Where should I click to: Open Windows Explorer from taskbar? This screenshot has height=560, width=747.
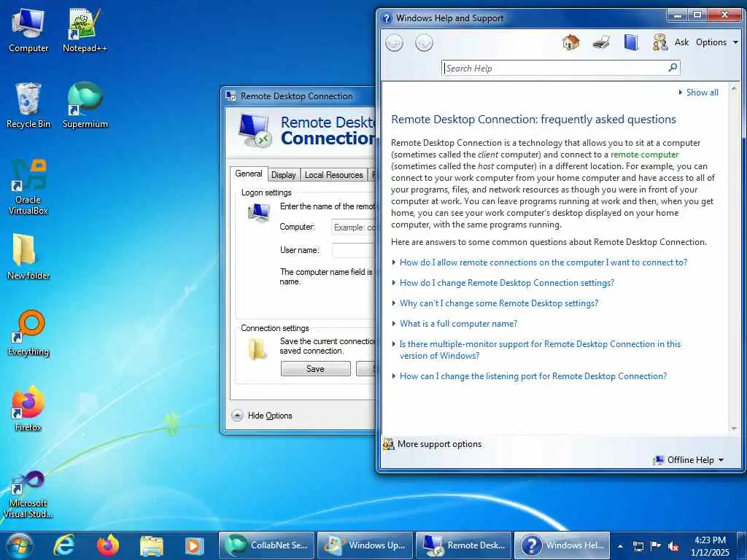point(152,545)
